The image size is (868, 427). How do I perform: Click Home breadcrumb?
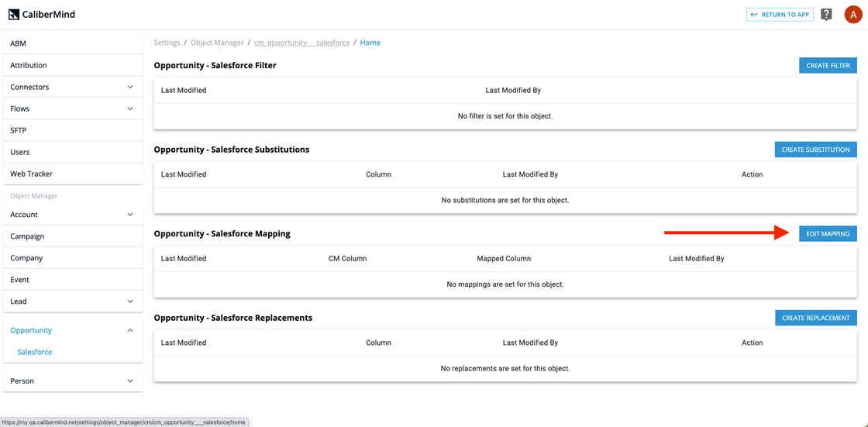(370, 42)
